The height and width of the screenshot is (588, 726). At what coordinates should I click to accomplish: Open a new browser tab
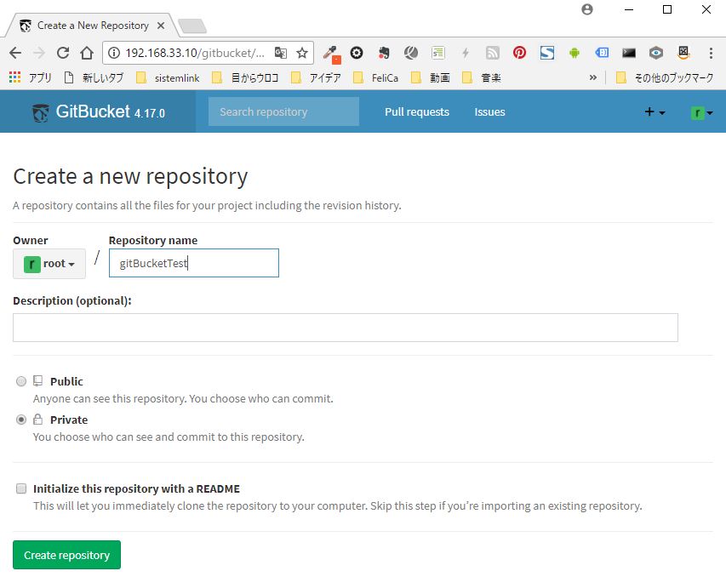pos(192,26)
